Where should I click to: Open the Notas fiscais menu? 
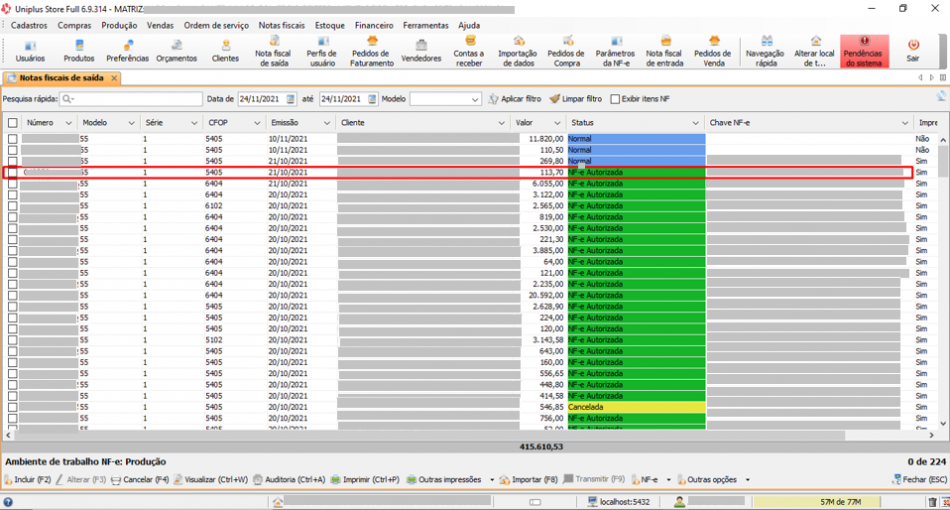click(x=282, y=25)
